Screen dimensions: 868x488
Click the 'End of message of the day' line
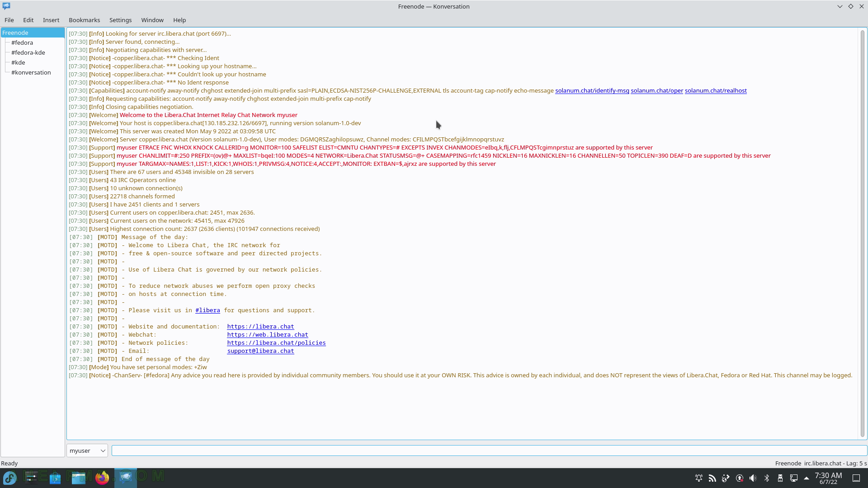(139, 359)
